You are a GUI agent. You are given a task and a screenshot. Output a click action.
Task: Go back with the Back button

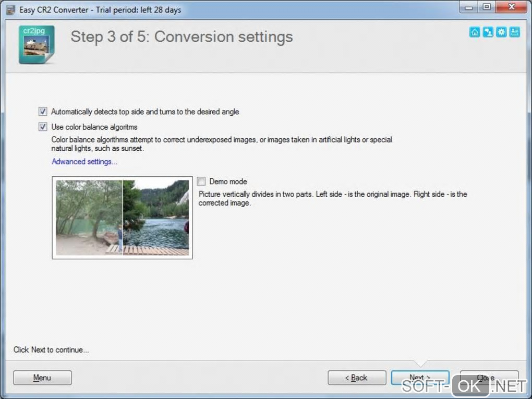(x=357, y=378)
